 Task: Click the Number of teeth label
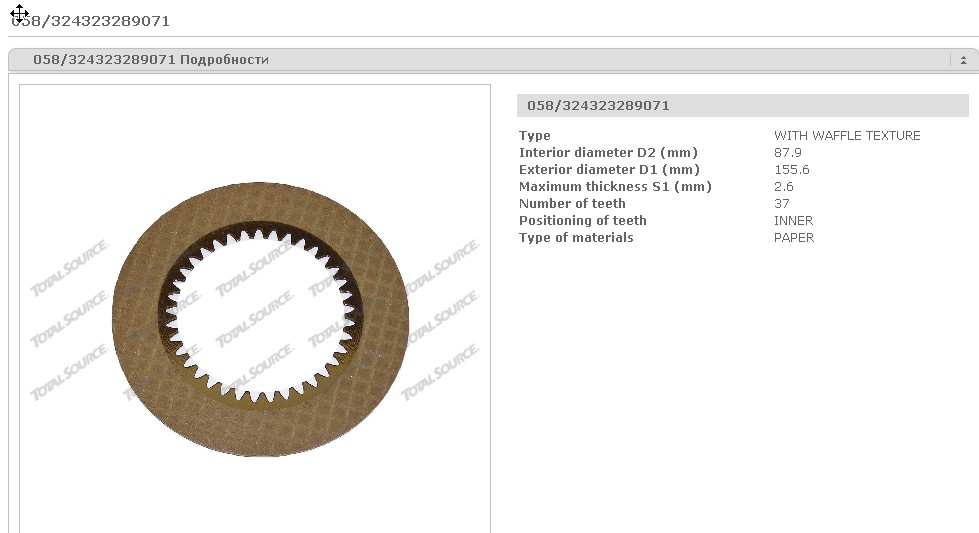572,204
